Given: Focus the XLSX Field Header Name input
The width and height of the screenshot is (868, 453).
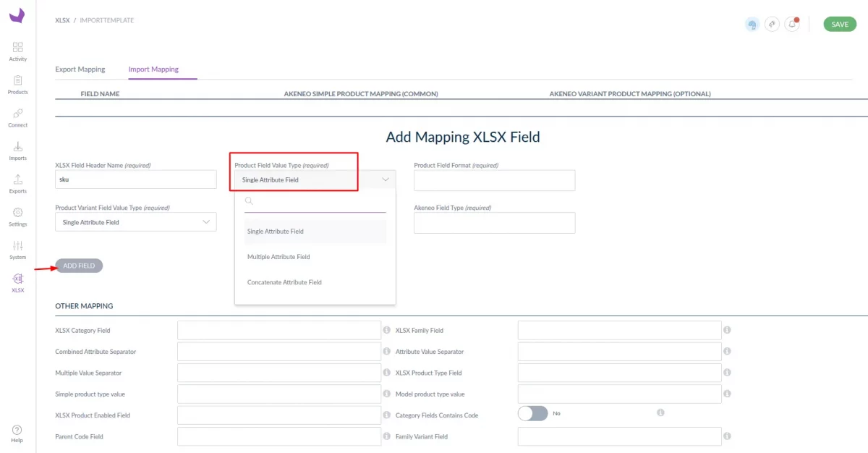Looking at the screenshot, I should pyautogui.click(x=136, y=179).
